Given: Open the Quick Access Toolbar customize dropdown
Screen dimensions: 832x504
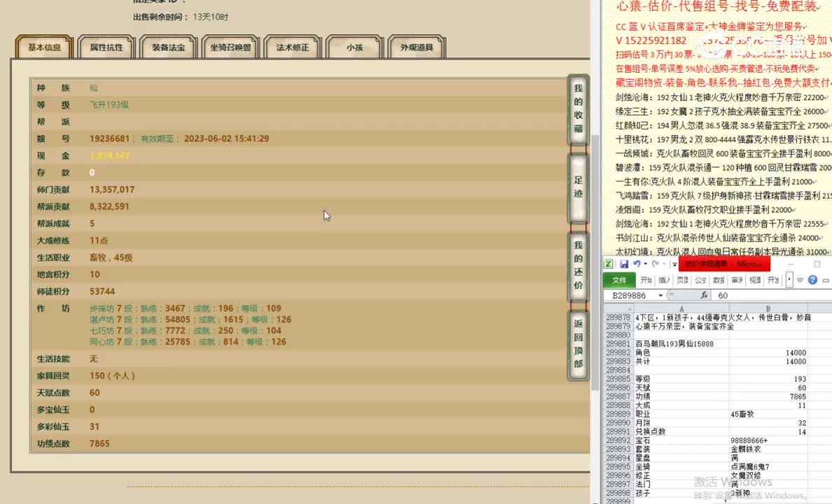Looking at the screenshot, I should click(674, 264).
